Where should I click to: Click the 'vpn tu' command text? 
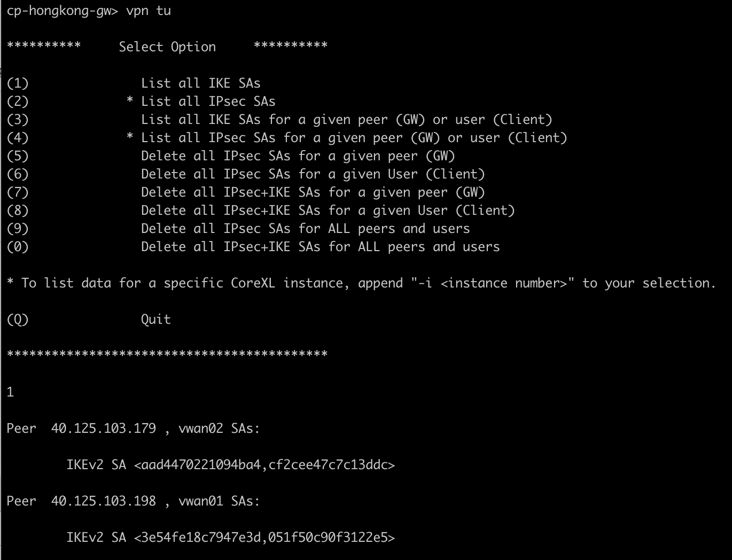coord(149,11)
